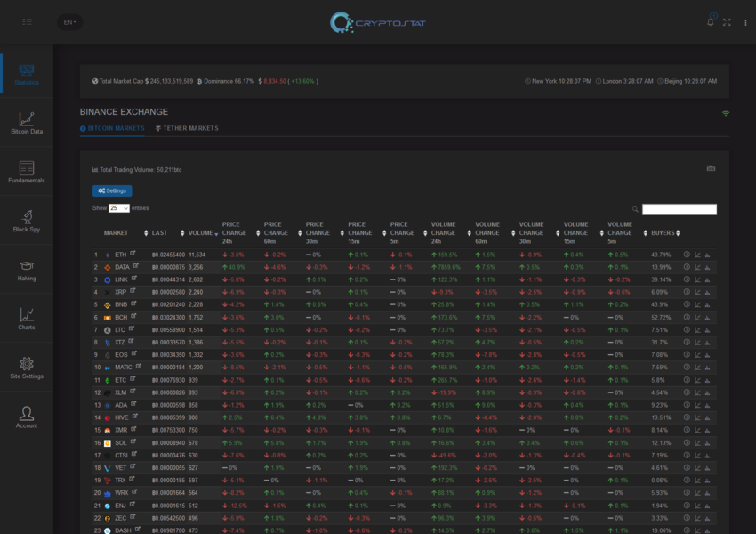Open line chart icon for the XRP row
The image size is (756, 534).
697,292
